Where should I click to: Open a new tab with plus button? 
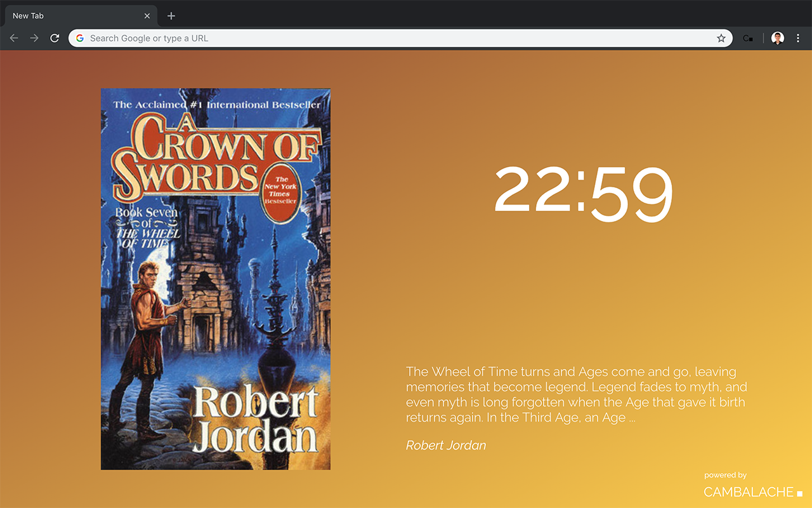coord(171,16)
